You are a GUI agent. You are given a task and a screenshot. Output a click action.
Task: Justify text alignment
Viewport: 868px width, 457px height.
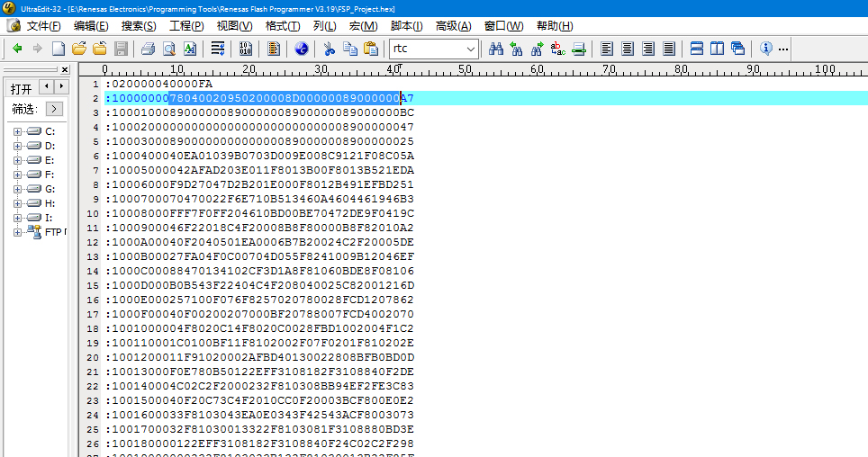click(669, 49)
